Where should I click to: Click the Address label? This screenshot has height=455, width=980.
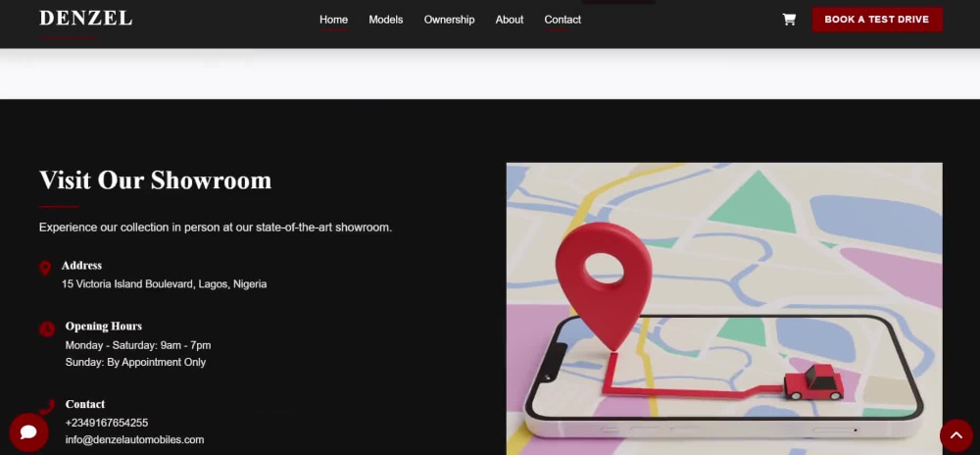click(82, 266)
